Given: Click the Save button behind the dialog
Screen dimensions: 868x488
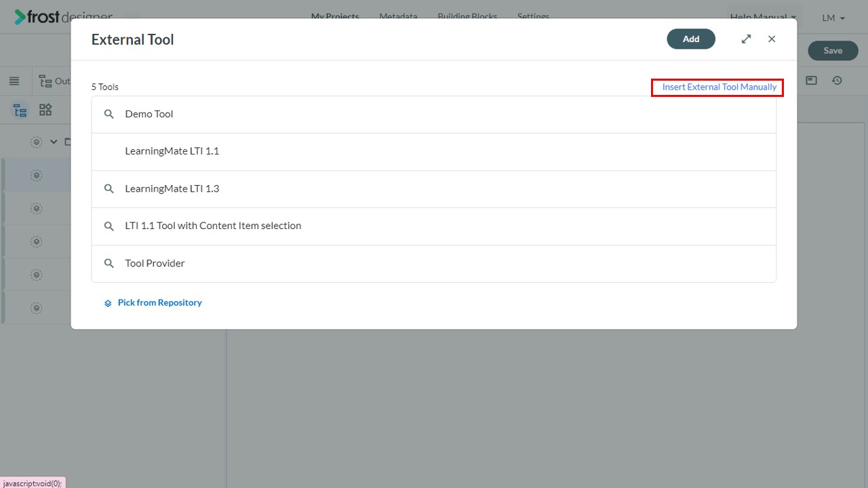Looking at the screenshot, I should click(x=833, y=51).
